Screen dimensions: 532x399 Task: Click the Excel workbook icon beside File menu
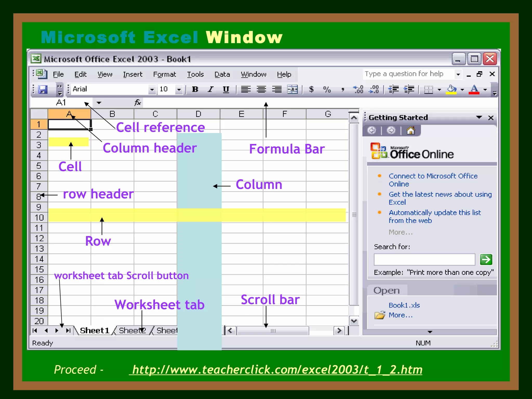point(42,74)
